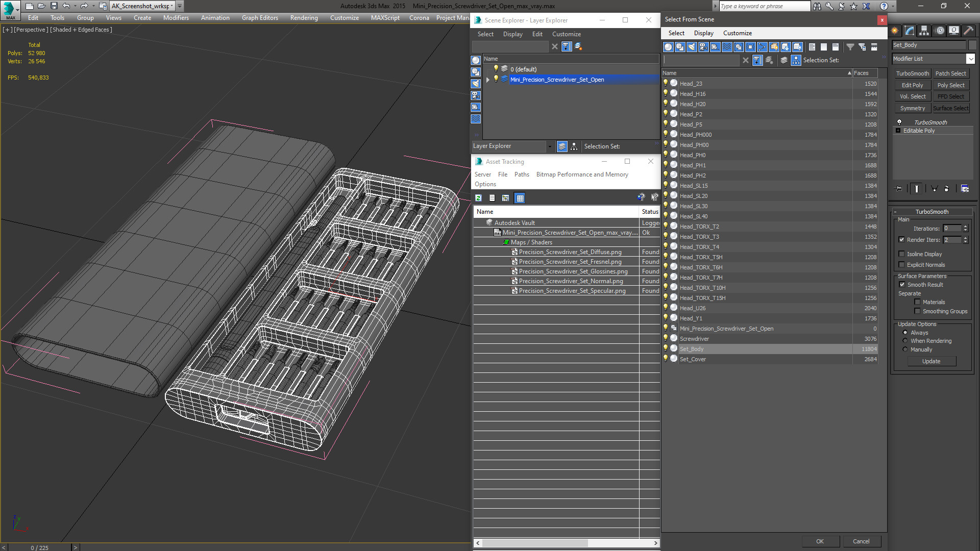Click Pin Stack icon below modifier stack
Screen dimensions: 980x551
pyautogui.click(x=899, y=189)
